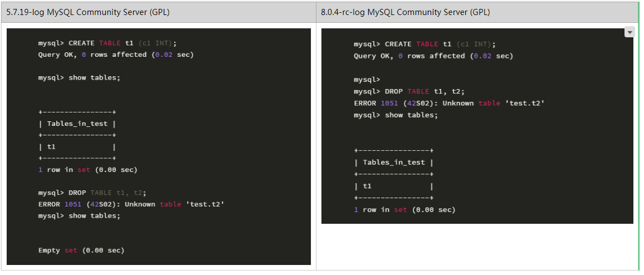Click the CREATE TABLE t1 line in the 8.0.4 block
Viewport: 644px width, 275px height.
click(425, 45)
